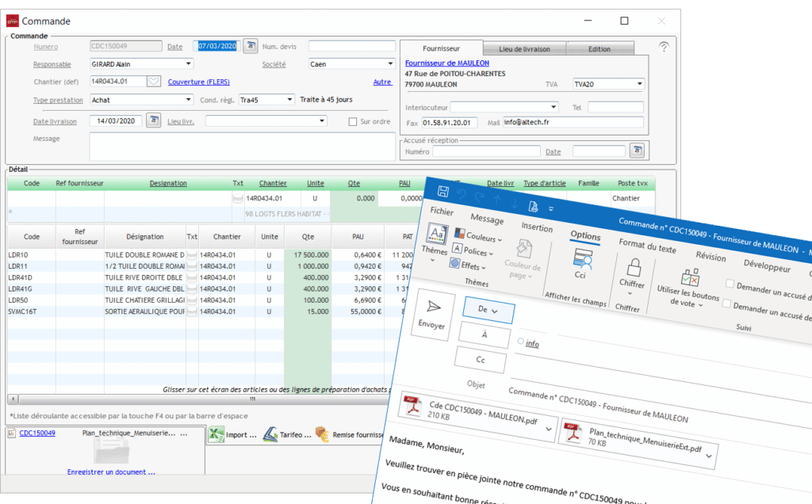The height and width of the screenshot is (504, 812).
Task: Open the Insertion ribbon tab in Outlook
Action: (537, 227)
